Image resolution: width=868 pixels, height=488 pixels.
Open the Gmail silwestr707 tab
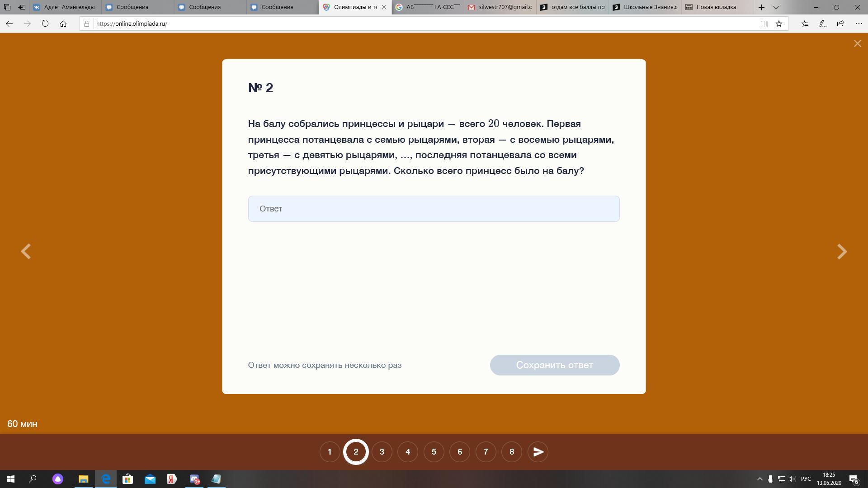tap(500, 7)
